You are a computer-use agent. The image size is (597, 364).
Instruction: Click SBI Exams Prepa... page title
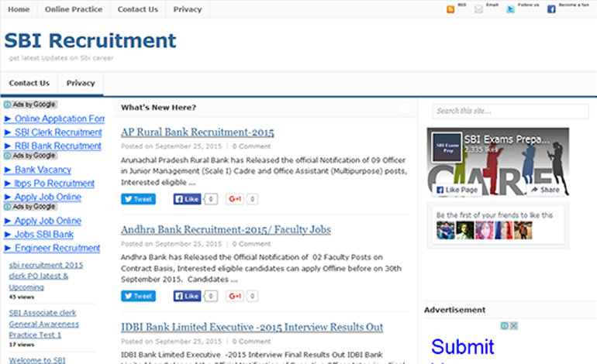click(507, 139)
